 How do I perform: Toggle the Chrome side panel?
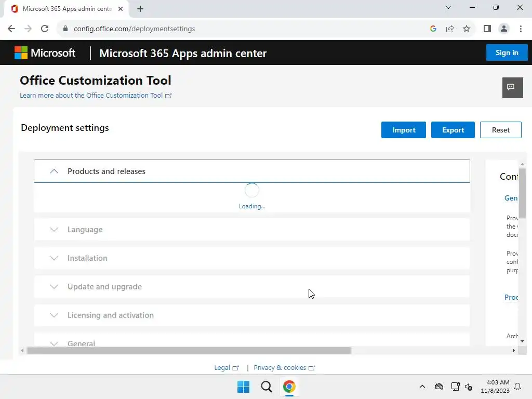tap(487, 29)
